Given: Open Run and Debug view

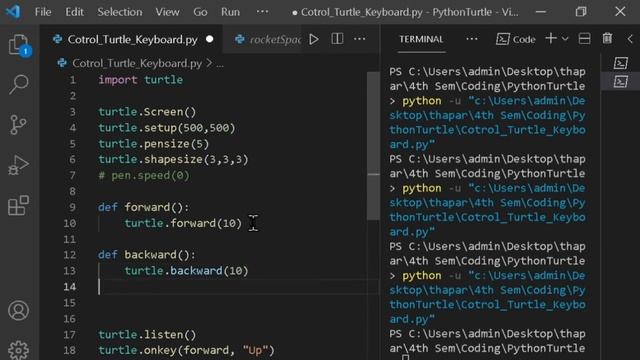Looking at the screenshot, I should point(18,165).
